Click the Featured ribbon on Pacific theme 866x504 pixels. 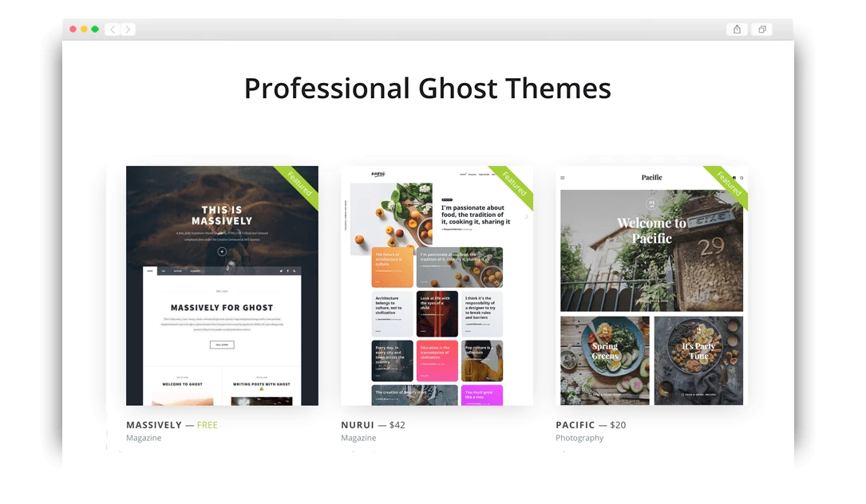click(x=728, y=185)
